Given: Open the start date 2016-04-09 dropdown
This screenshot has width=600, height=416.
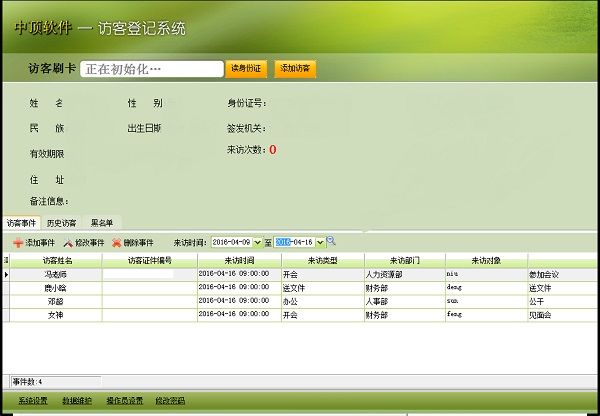Looking at the screenshot, I should click(x=258, y=242).
